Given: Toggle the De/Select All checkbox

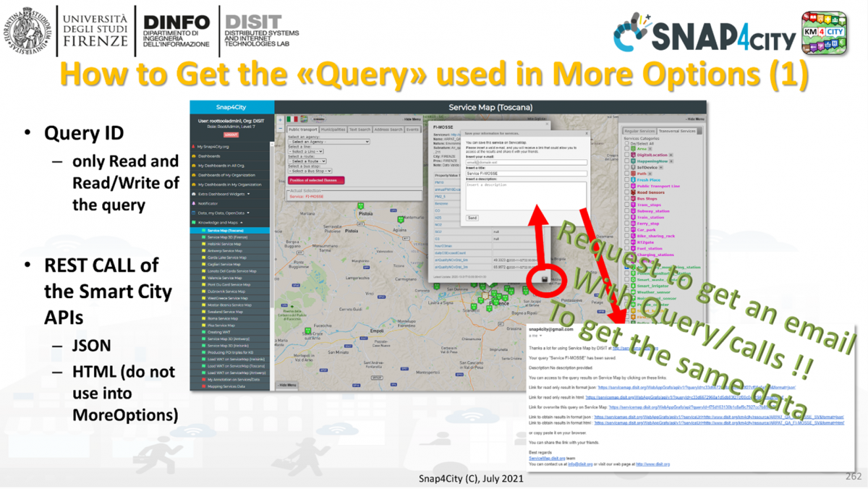Looking at the screenshot, I should point(627,143).
